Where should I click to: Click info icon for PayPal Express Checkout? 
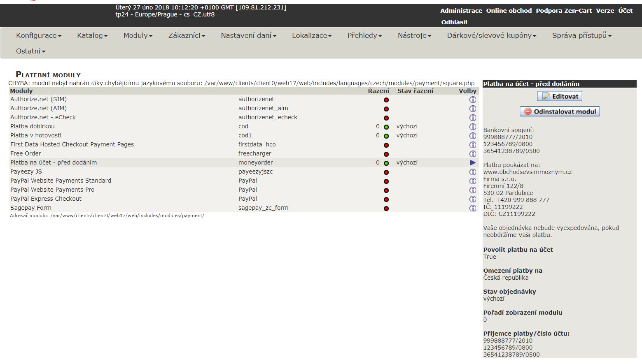point(472,199)
